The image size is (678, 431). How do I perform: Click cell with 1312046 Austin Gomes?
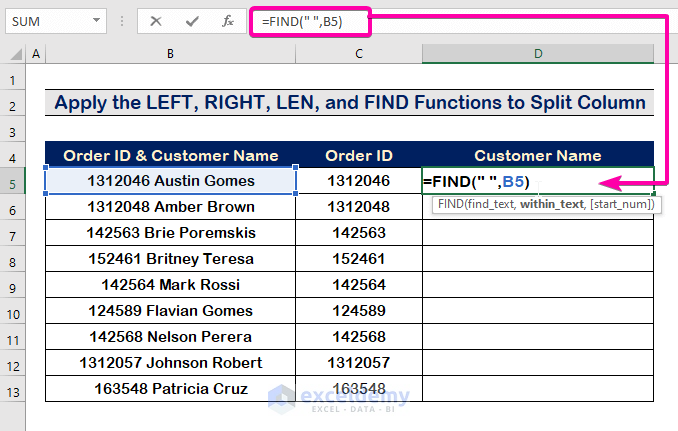[x=171, y=182]
